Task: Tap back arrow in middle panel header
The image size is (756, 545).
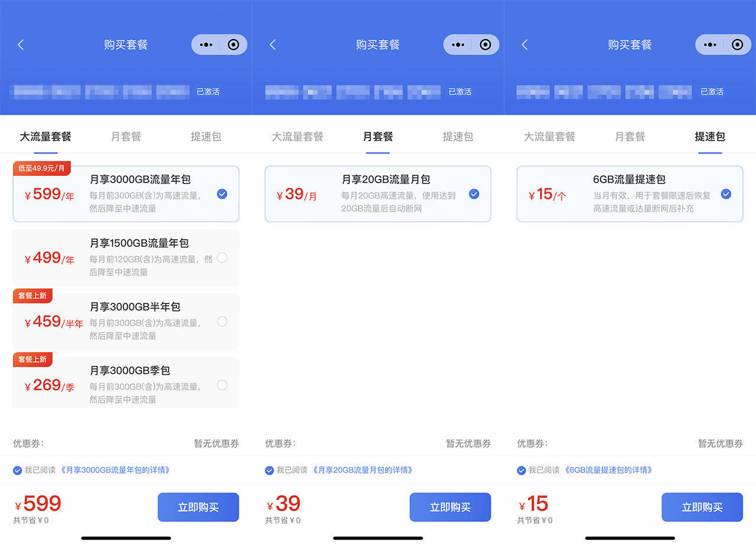Action: (272, 44)
